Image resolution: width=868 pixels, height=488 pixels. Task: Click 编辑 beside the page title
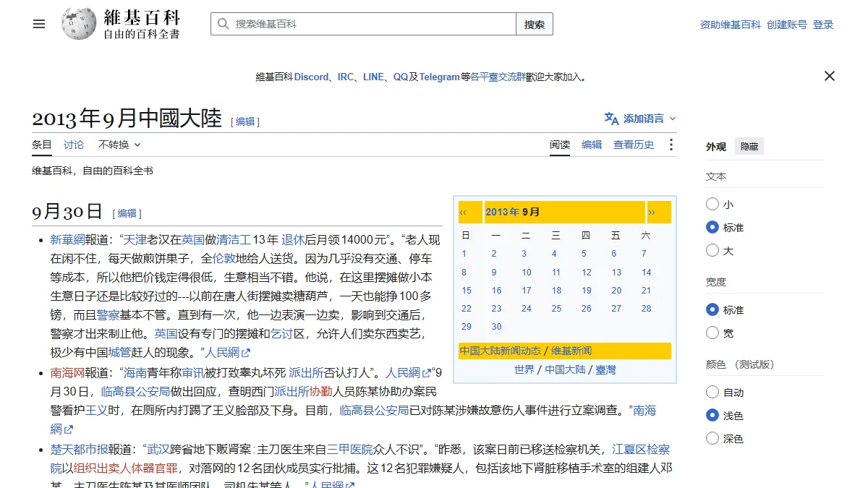pos(245,121)
